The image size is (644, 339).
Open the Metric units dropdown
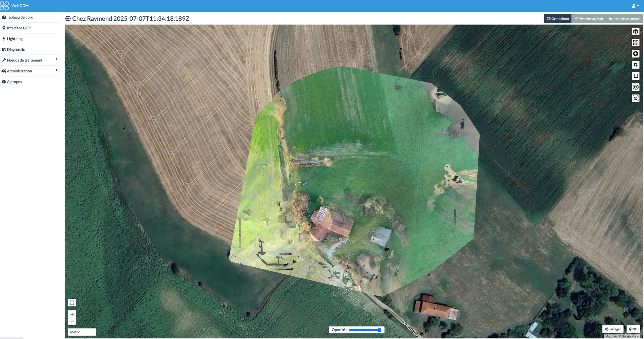click(x=82, y=332)
